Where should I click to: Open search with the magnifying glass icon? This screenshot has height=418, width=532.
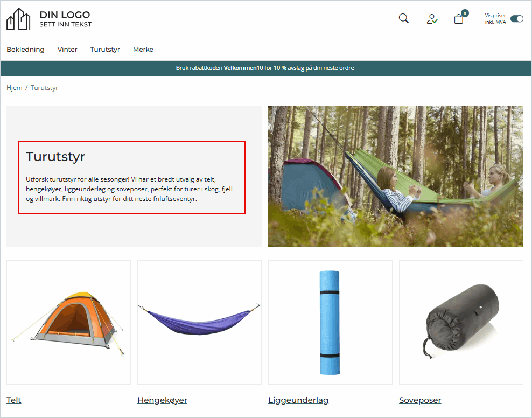[403, 19]
